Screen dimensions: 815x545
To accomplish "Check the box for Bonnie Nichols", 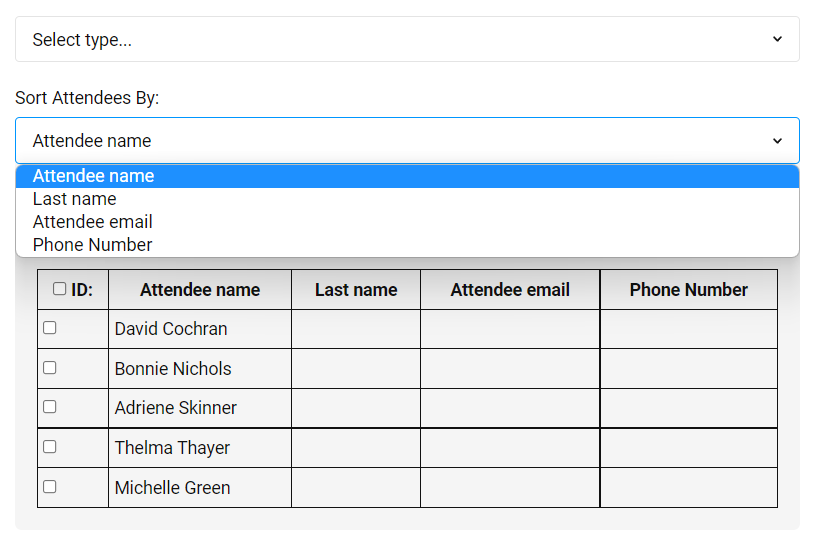I will (x=50, y=368).
